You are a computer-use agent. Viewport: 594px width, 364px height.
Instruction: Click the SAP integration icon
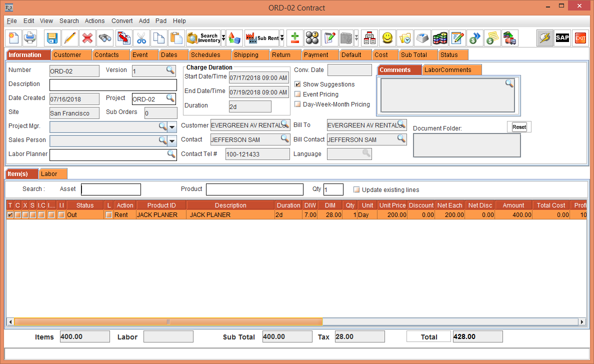coord(562,38)
